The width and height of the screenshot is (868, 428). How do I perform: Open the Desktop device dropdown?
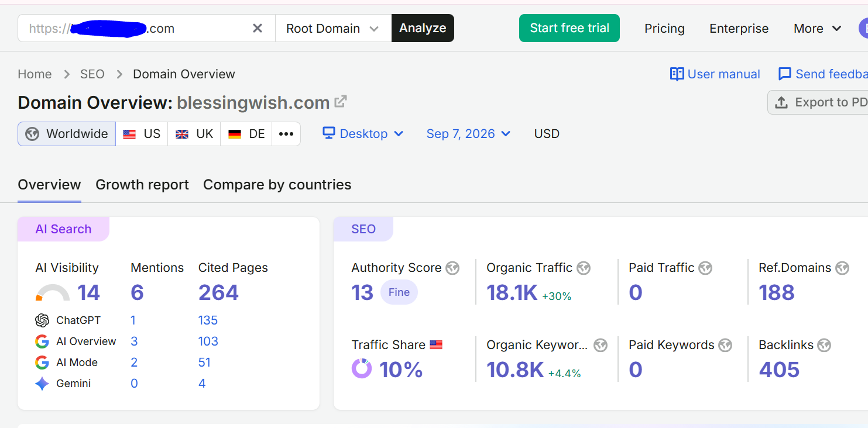coord(363,134)
